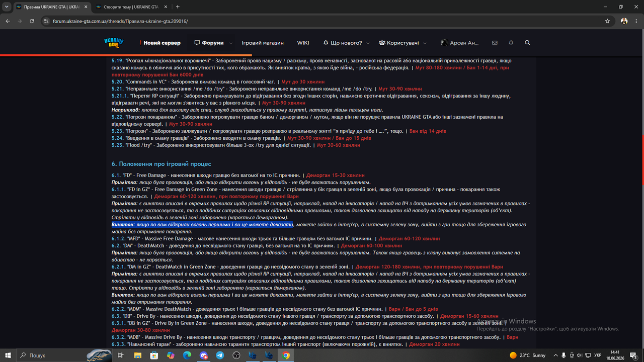644x362 pixels.
Task: Switch to Google Chrome on the taskbar
Action: 286,355
